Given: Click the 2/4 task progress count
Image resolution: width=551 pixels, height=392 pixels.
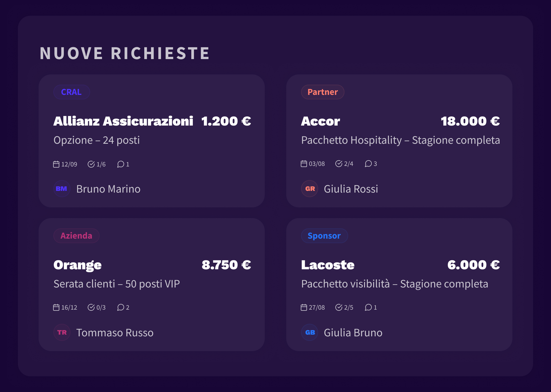Looking at the screenshot, I should coord(349,164).
